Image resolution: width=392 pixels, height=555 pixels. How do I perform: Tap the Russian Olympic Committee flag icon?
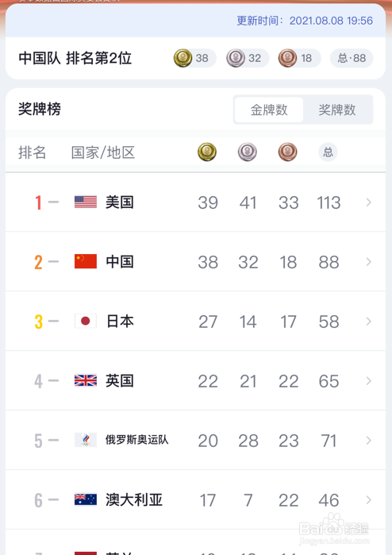tap(86, 440)
